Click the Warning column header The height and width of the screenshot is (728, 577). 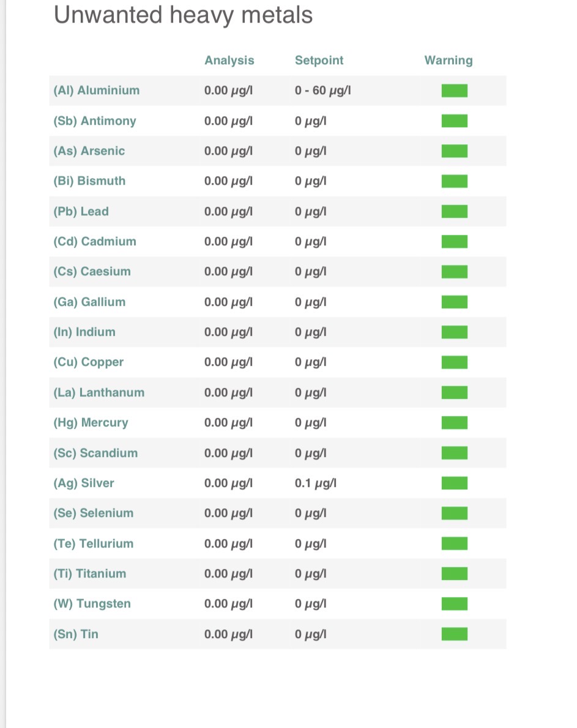click(x=449, y=60)
